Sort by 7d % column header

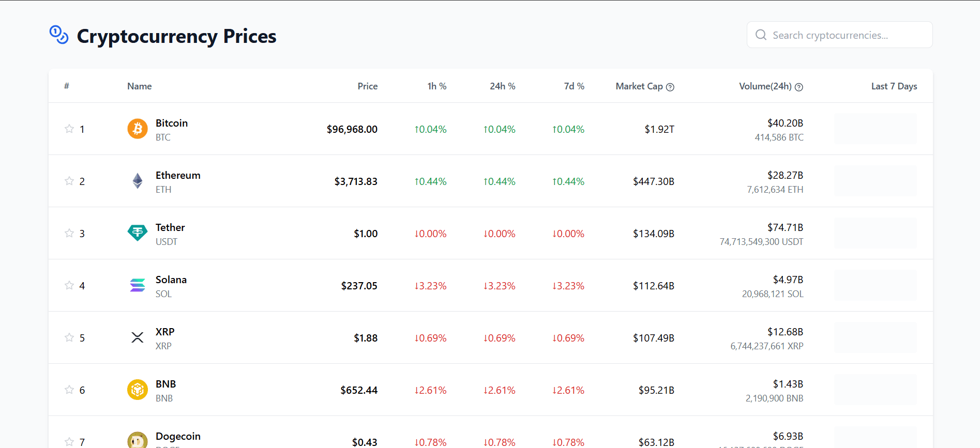click(x=574, y=86)
